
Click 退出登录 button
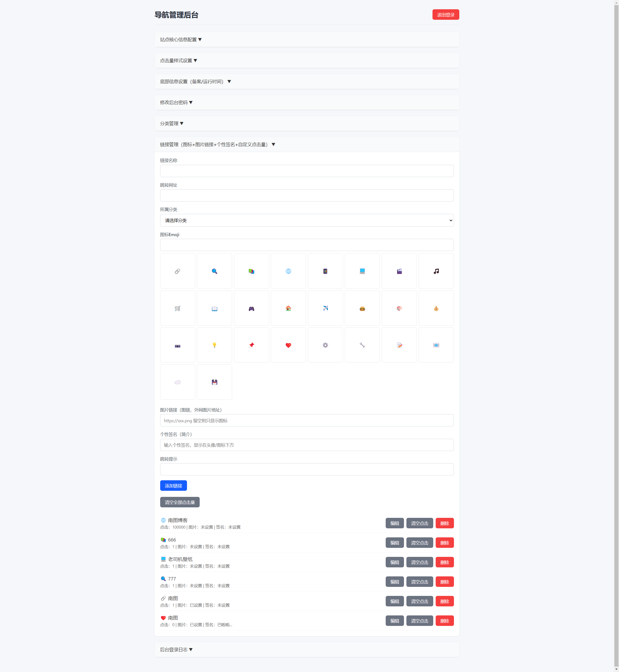point(445,15)
